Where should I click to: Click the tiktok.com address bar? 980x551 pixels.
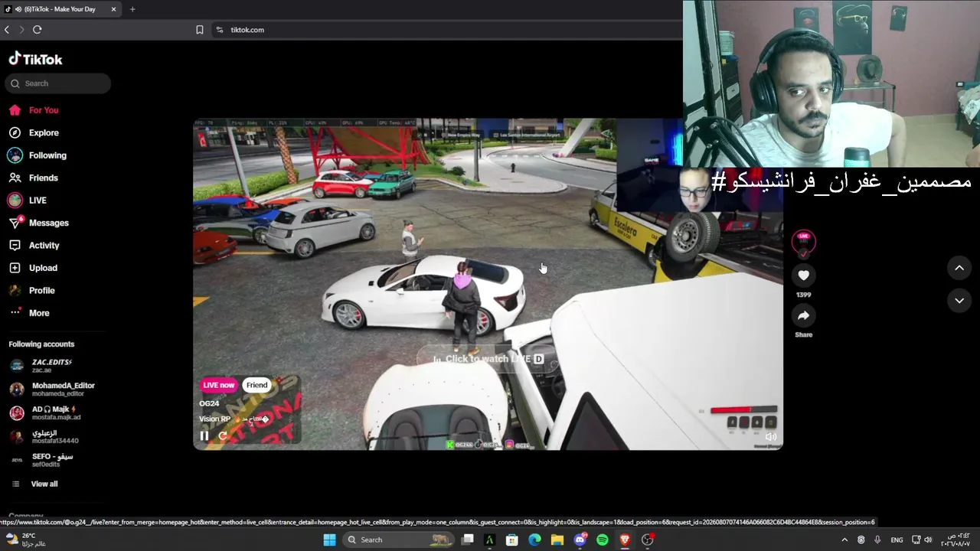[x=247, y=30]
